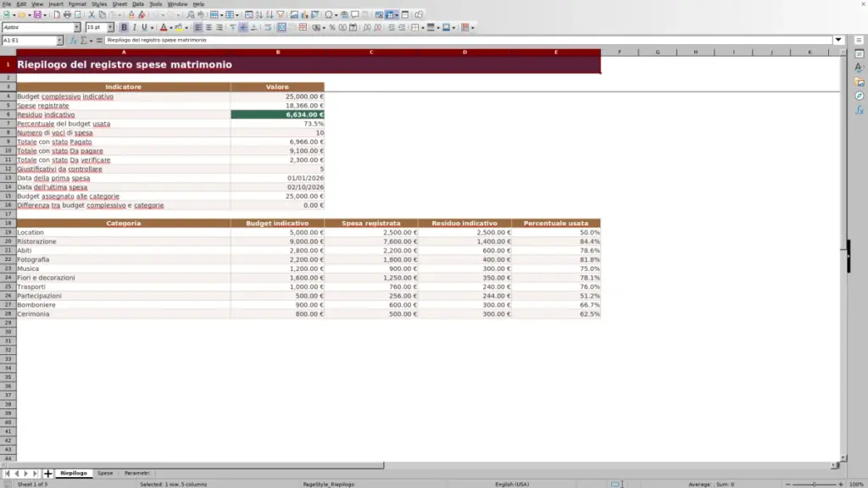Toggle bold formatting
The height and width of the screenshot is (488, 868).
124,27
